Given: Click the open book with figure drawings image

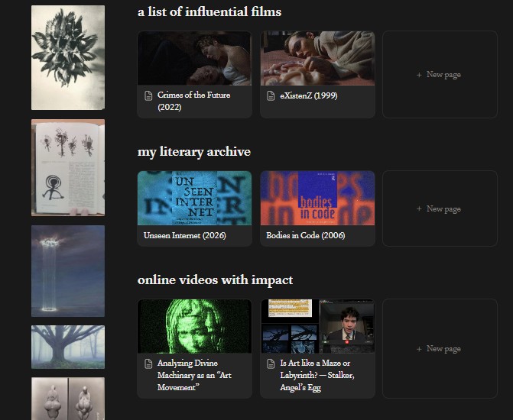Looking at the screenshot, I should (x=68, y=168).
